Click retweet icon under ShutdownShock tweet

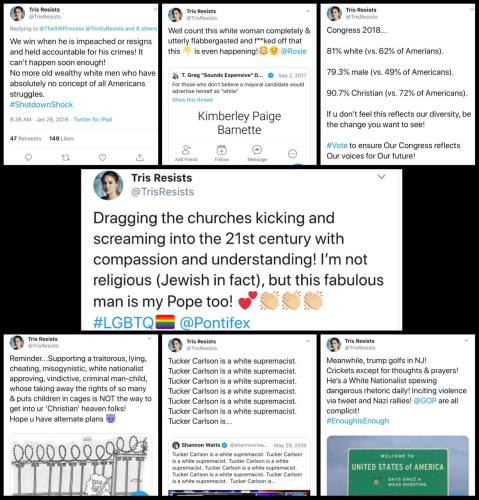tap(66, 157)
